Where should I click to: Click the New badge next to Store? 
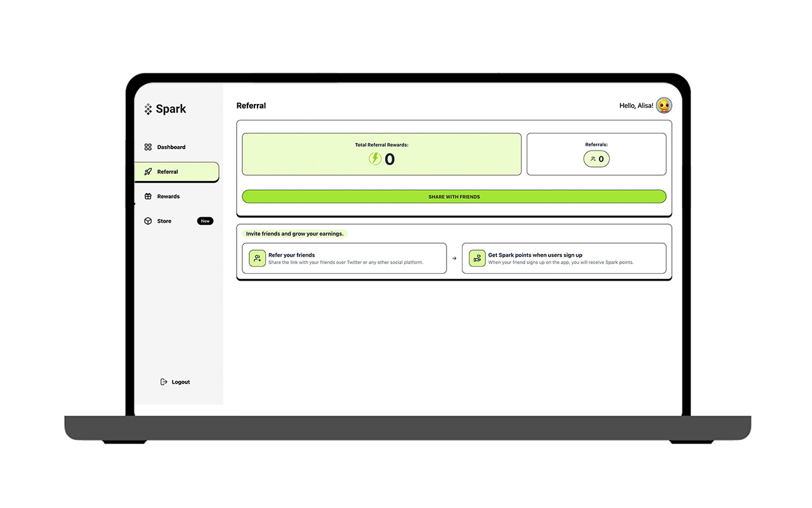tap(205, 221)
